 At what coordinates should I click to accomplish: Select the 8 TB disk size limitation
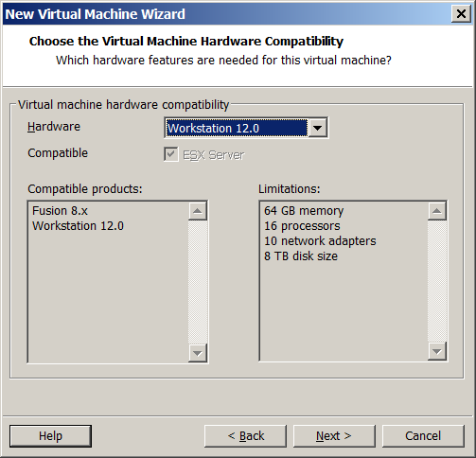click(x=301, y=256)
